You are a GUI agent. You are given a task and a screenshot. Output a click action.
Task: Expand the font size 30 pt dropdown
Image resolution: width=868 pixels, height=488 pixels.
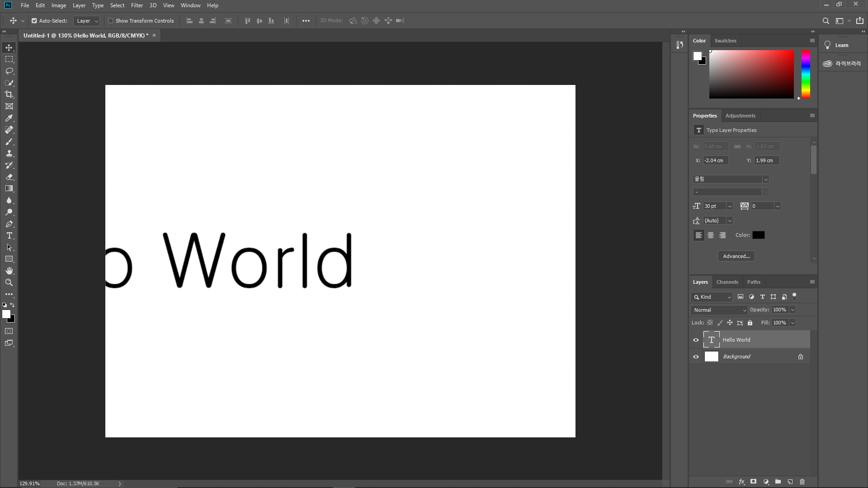click(730, 206)
